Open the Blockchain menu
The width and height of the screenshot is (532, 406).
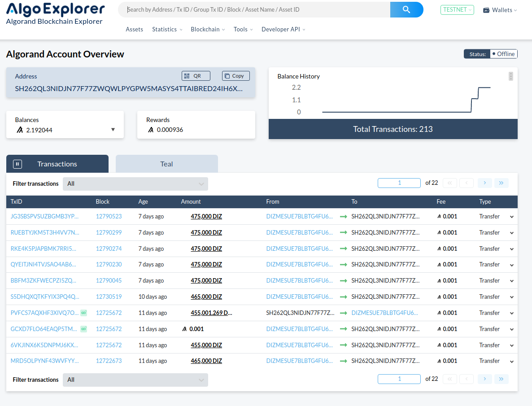pyautogui.click(x=208, y=29)
